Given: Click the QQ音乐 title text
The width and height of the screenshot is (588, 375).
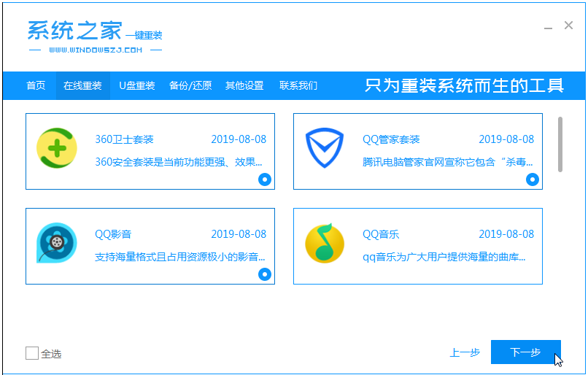Looking at the screenshot, I should [x=381, y=234].
